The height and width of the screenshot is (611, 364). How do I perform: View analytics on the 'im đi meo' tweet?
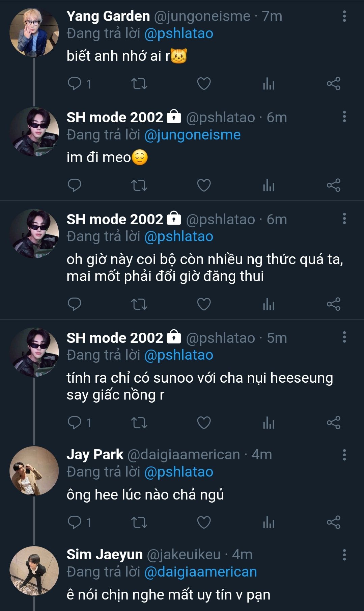269,185
